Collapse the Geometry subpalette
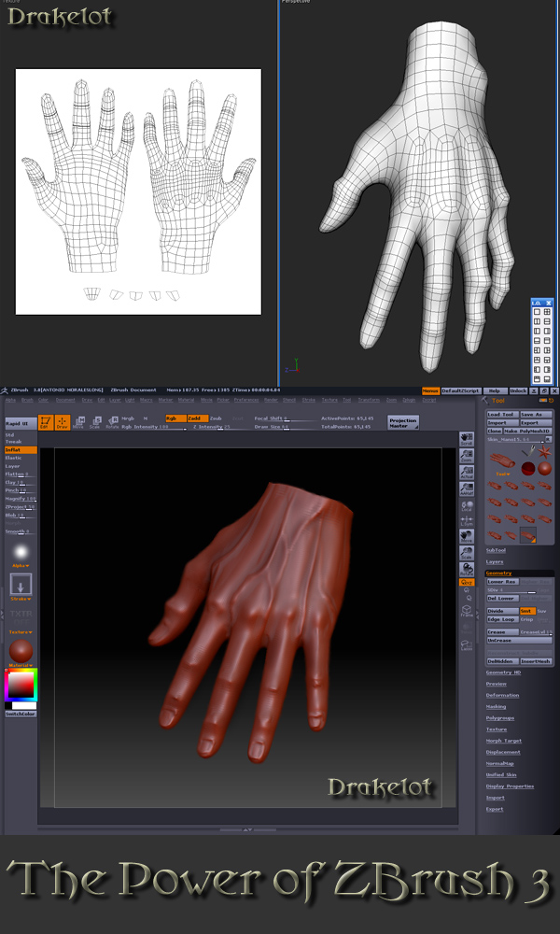The height and width of the screenshot is (934, 560). pos(498,573)
